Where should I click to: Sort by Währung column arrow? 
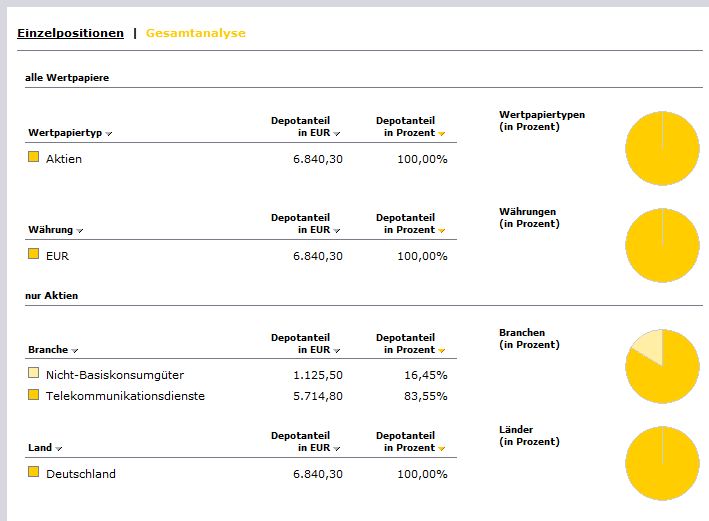point(80,231)
